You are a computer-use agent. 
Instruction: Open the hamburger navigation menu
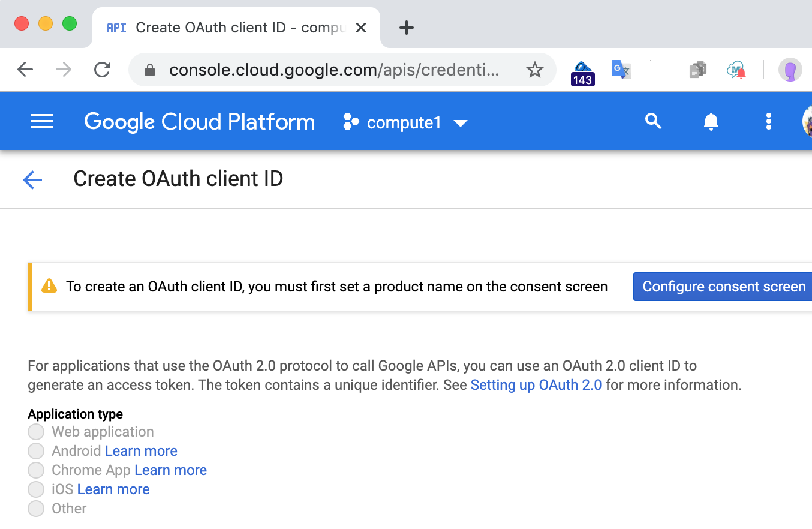[42, 122]
